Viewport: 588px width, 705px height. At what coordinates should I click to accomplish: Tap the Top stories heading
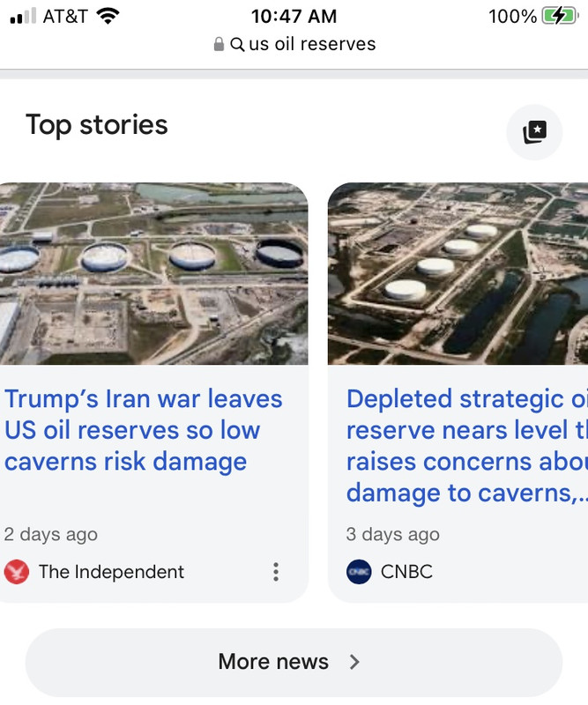point(97,125)
